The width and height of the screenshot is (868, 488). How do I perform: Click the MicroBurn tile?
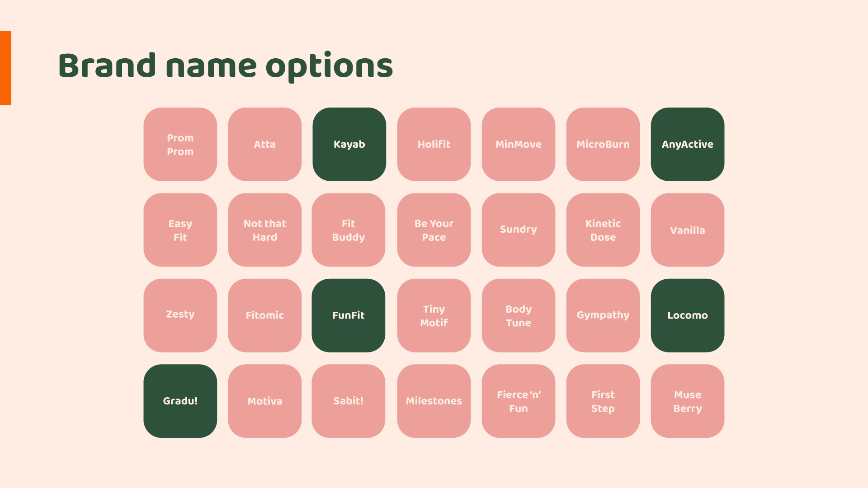603,144
